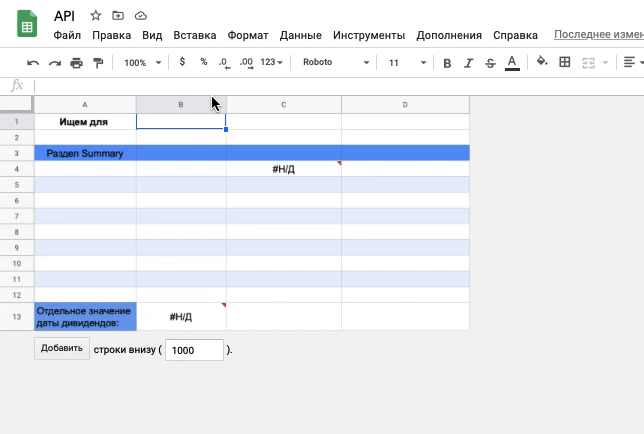Toggle strikethrough formatting

click(490, 63)
